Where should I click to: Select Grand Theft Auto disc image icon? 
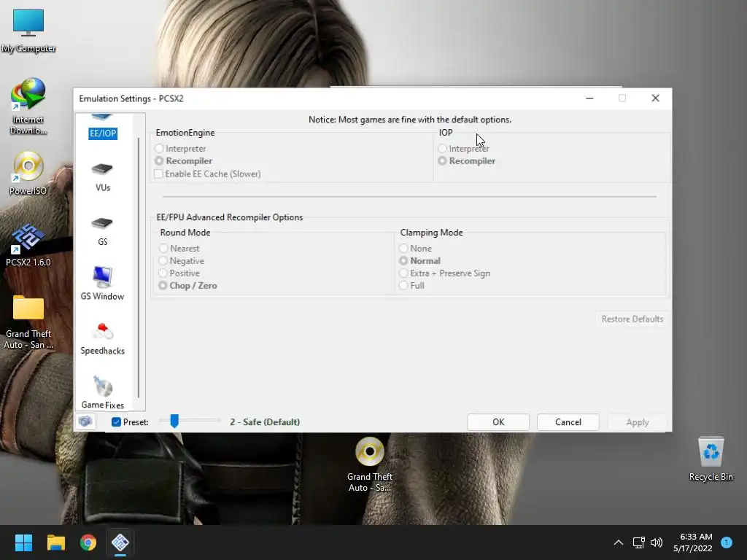click(x=370, y=464)
